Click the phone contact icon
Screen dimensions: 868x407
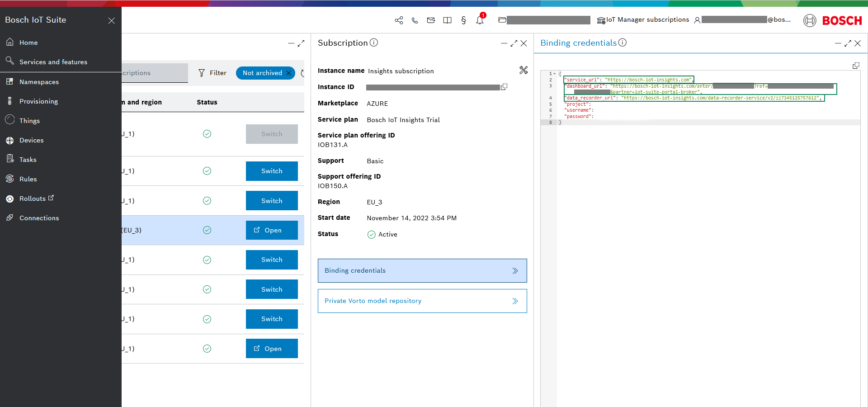tap(415, 20)
